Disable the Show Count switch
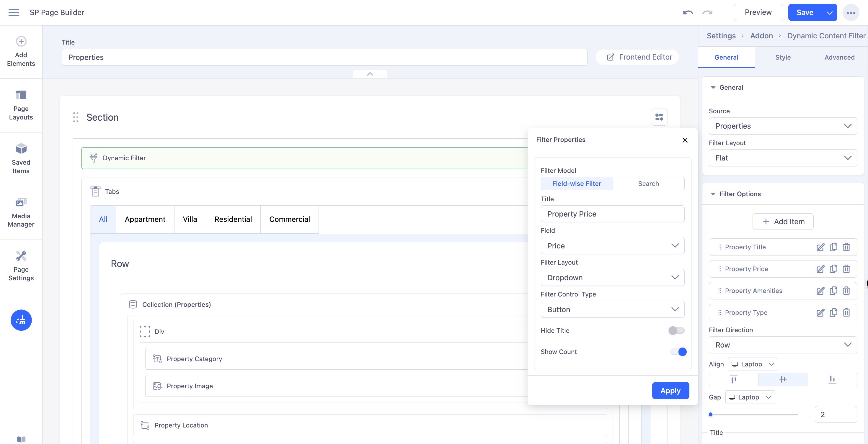Screen dimensions: 868x444 point(678,352)
